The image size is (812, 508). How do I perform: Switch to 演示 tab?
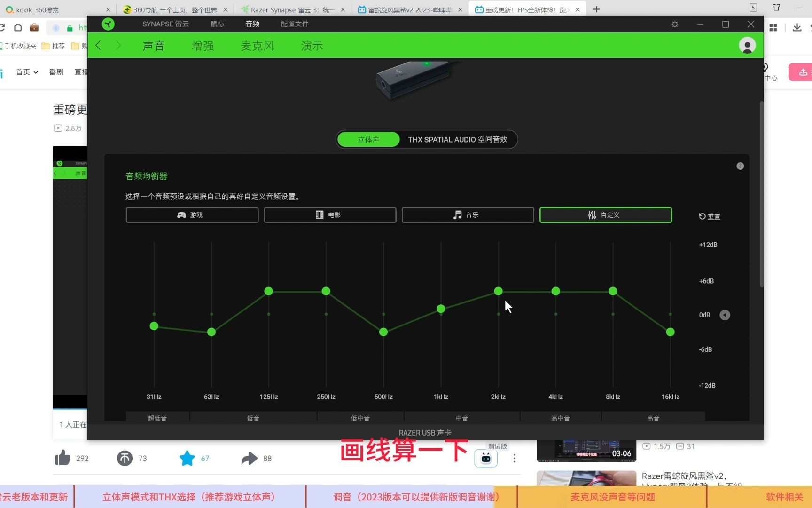pyautogui.click(x=312, y=46)
